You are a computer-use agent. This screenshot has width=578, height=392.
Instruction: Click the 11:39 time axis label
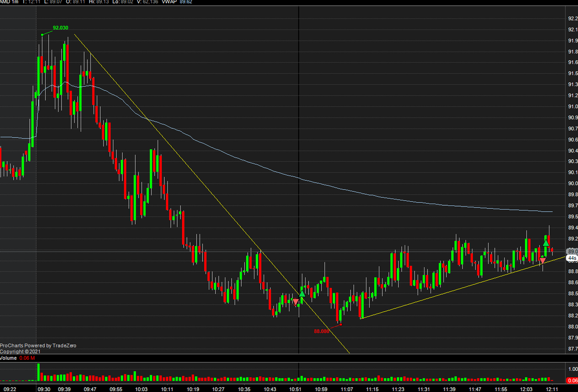[449, 389]
